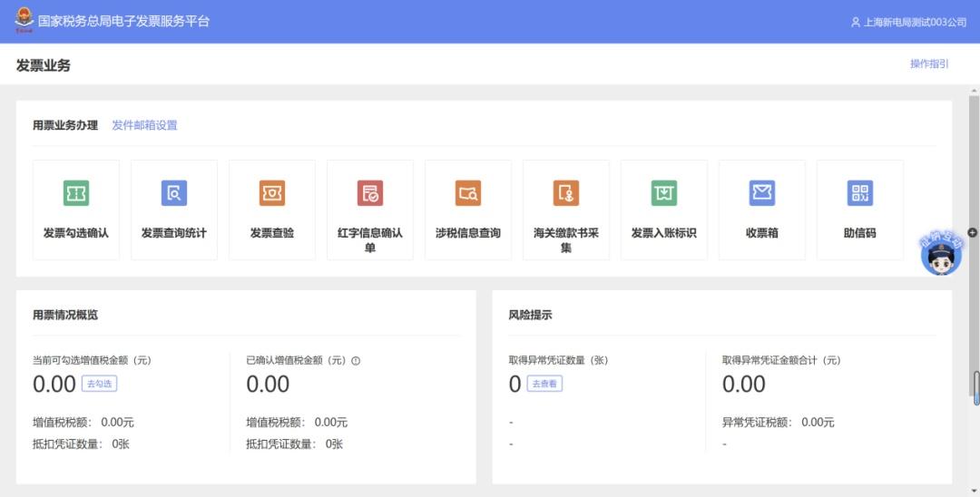Click the 发票查询统计 label
This screenshot has width=980, height=497.
coord(173,233)
